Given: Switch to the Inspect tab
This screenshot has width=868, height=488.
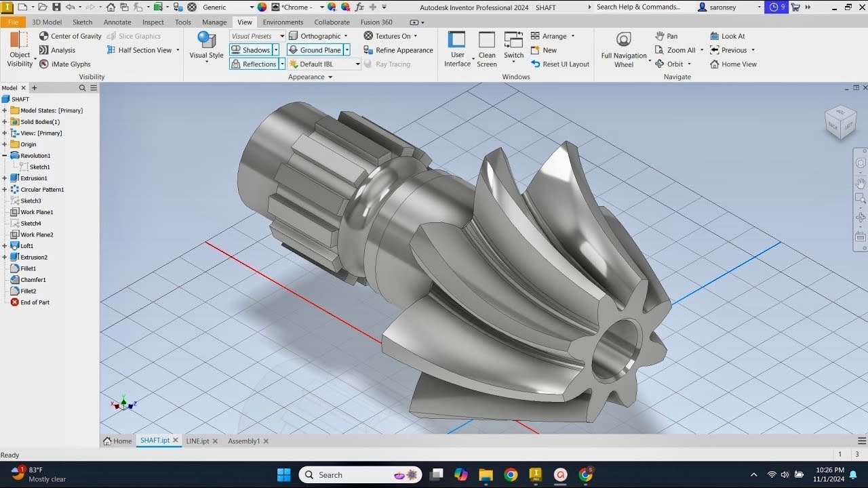Looking at the screenshot, I should pos(153,22).
